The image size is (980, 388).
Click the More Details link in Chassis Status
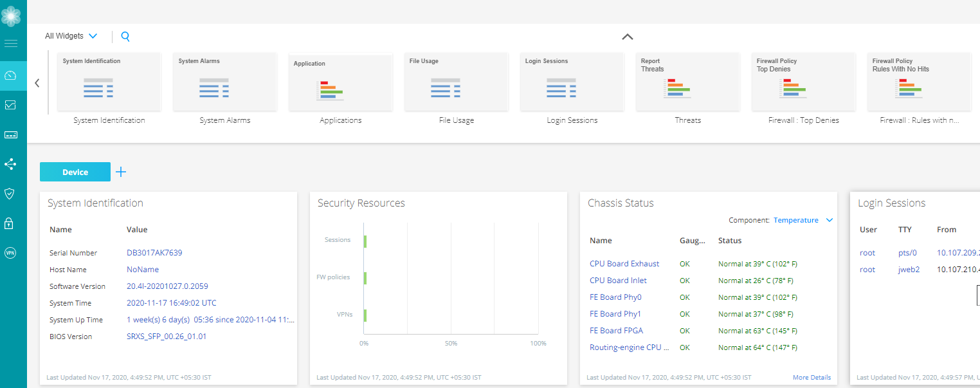point(812,377)
